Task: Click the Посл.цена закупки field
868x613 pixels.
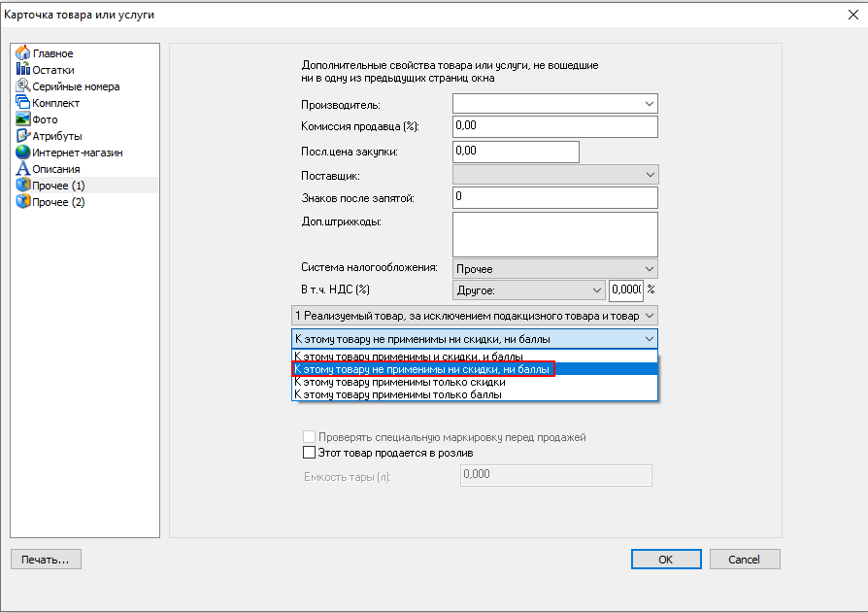Action: pos(516,152)
